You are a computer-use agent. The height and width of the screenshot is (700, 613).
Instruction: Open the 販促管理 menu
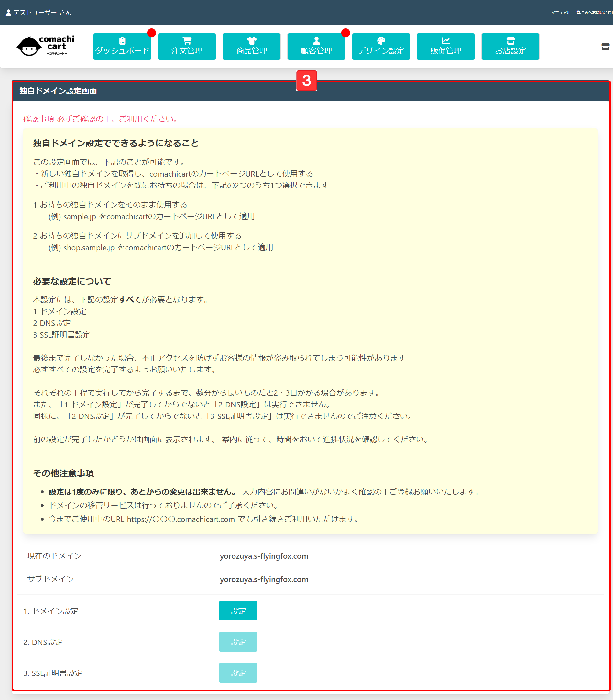[445, 47]
